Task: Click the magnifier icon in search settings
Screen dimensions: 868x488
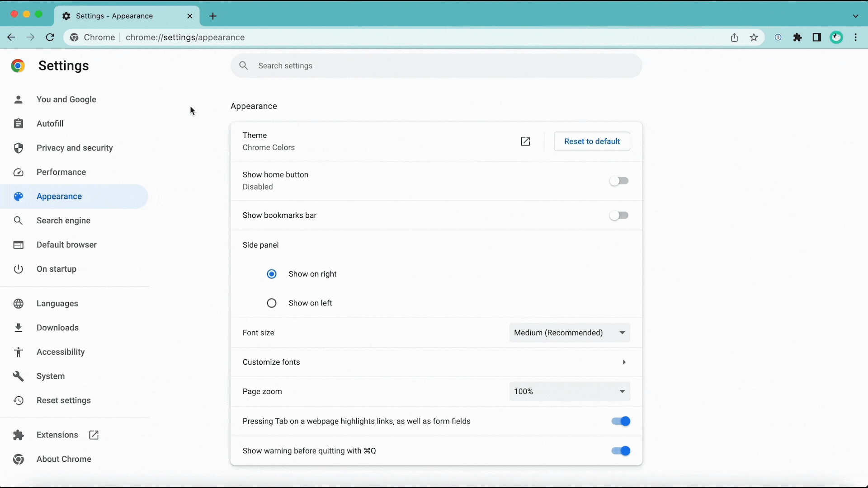Action: (244, 66)
